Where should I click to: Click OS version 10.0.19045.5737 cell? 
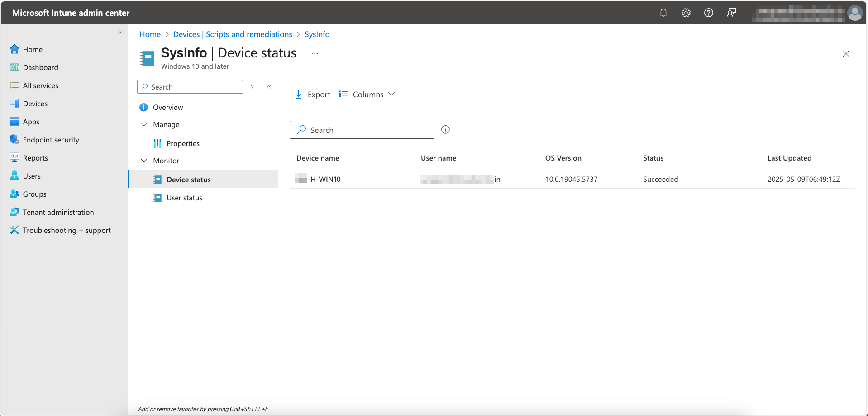point(571,179)
